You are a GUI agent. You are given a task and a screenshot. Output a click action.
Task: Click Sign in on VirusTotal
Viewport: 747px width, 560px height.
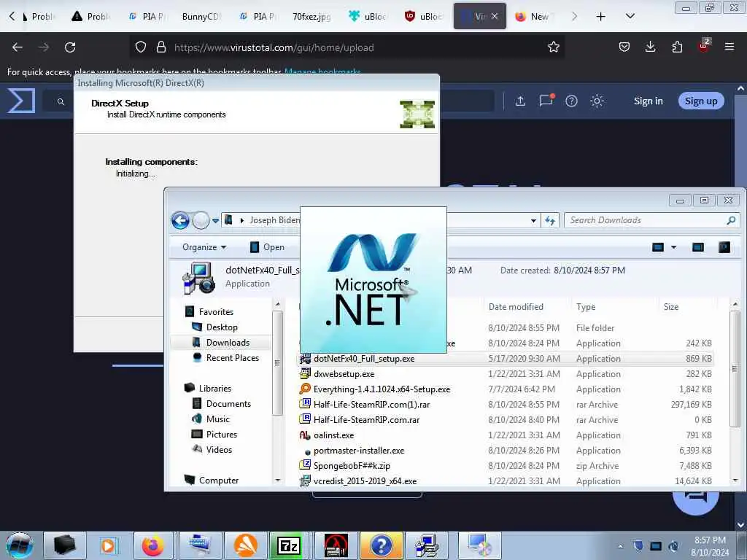[648, 101]
